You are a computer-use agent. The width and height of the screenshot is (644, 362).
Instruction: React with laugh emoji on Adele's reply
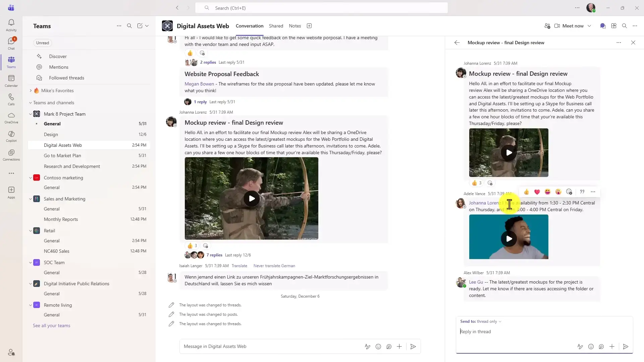[548, 192]
